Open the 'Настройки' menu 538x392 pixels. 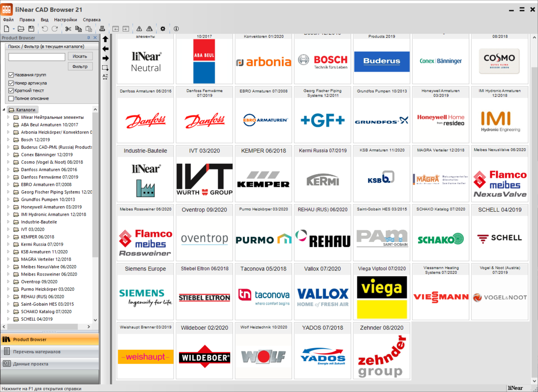(x=66, y=20)
